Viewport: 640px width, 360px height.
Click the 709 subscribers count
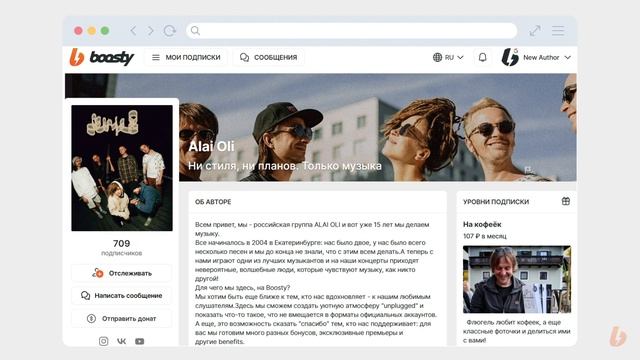(x=122, y=244)
